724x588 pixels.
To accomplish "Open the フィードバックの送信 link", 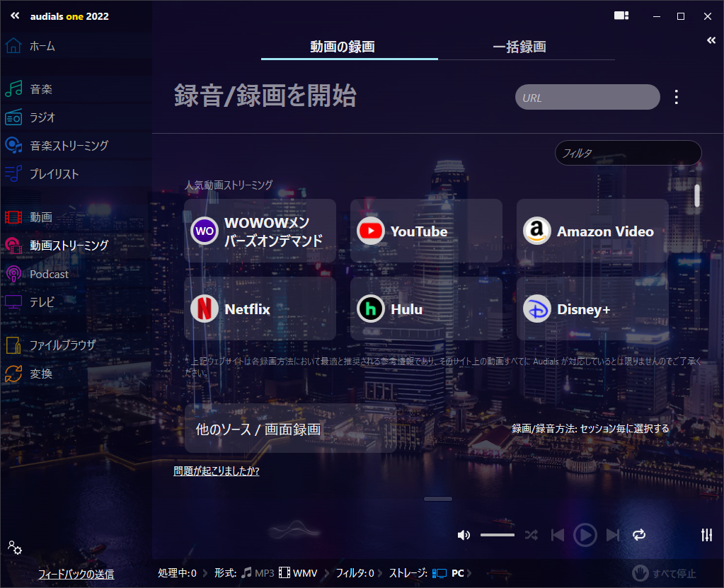I will click(x=76, y=574).
